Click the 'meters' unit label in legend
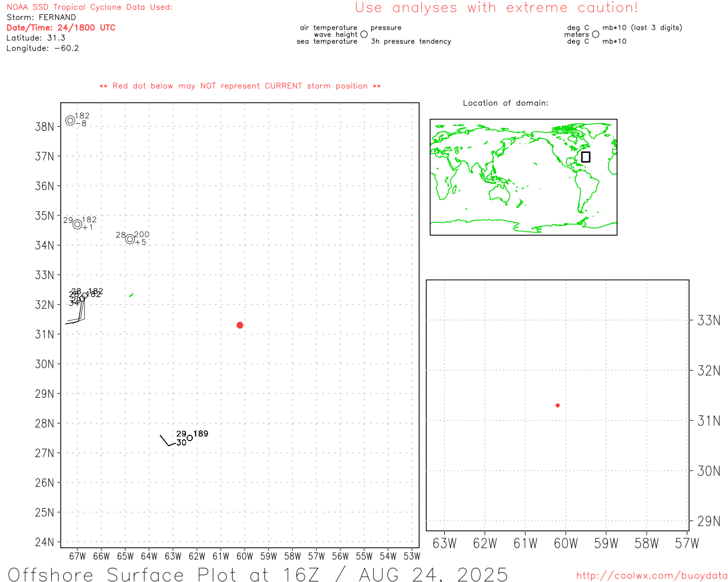 [577, 35]
